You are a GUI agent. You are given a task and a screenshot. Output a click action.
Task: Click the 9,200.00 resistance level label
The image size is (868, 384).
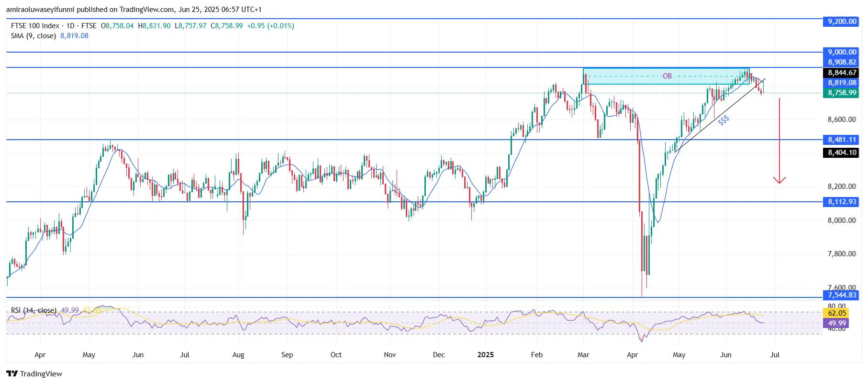pos(842,22)
